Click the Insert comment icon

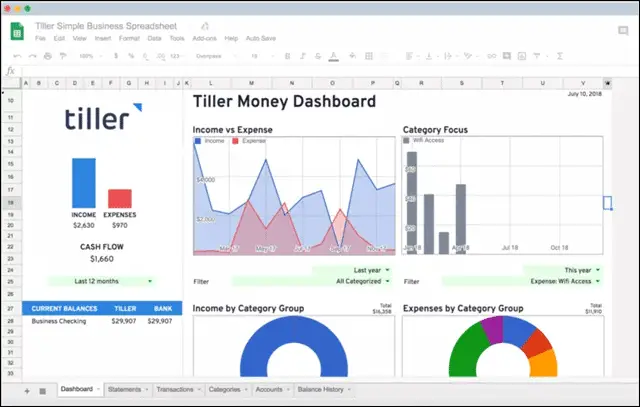[507, 56]
